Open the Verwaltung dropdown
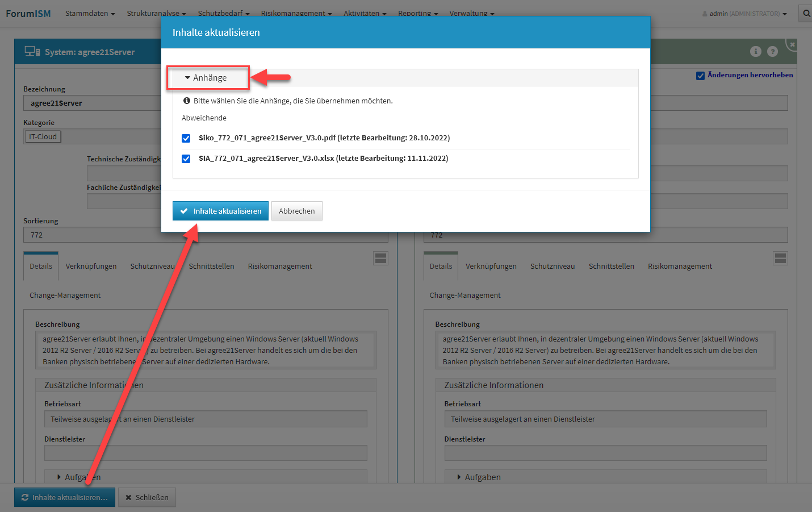The image size is (812, 512). 472,13
